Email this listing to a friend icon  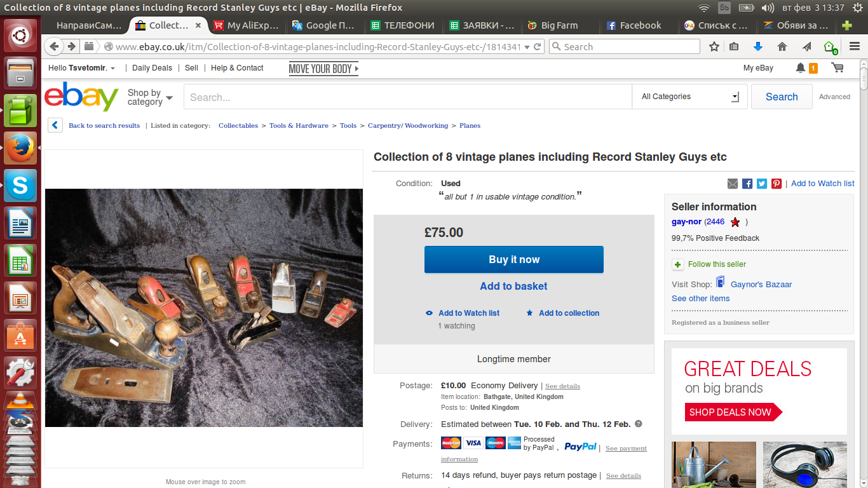tap(733, 184)
